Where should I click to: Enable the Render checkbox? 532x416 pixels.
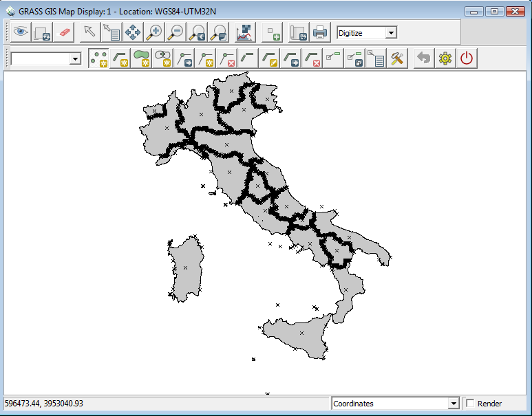pos(471,404)
